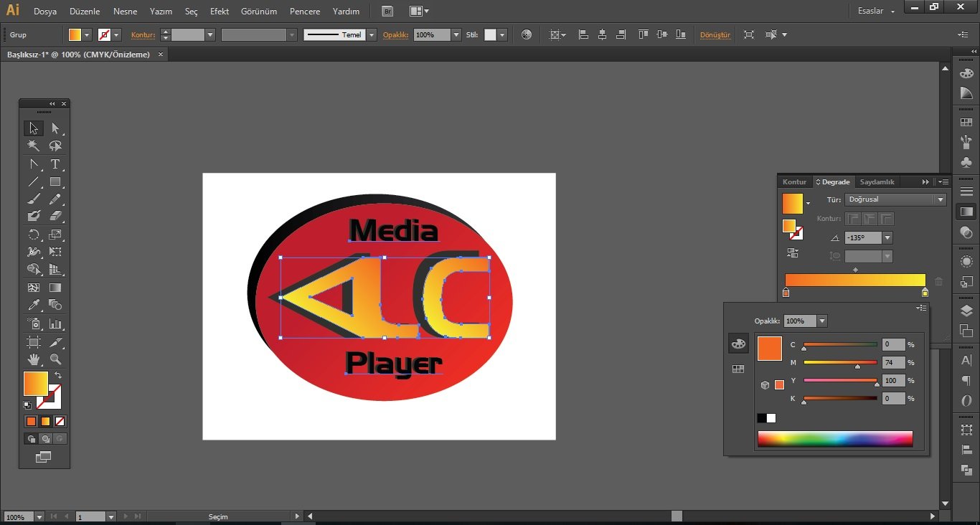The image size is (980, 525).
Task: Enable Draw Behind mode
Action: [45, 438]
